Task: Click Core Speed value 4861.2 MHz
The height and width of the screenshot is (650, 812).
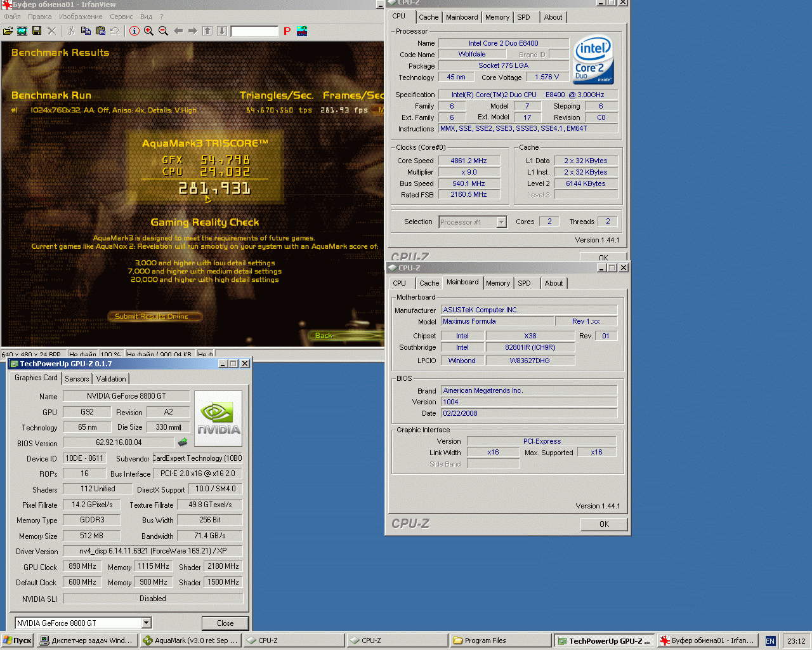Action: point(469,161)
